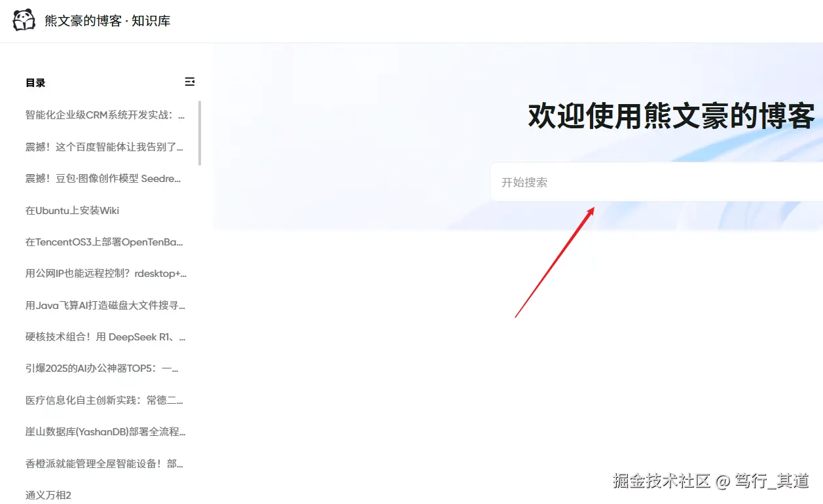Select the 在TencentOS3上部署OpenTenBa article
The width and height of the screenshot is (823, 504).
(x=105, y=242)
